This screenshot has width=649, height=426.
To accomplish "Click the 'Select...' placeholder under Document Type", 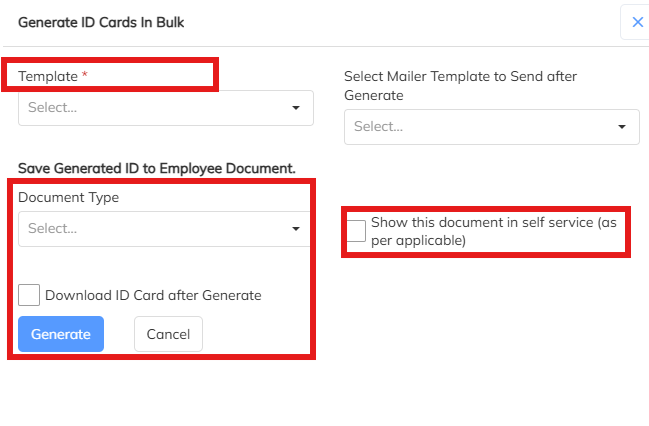I will pyautogui.click(x=53, y=229).
